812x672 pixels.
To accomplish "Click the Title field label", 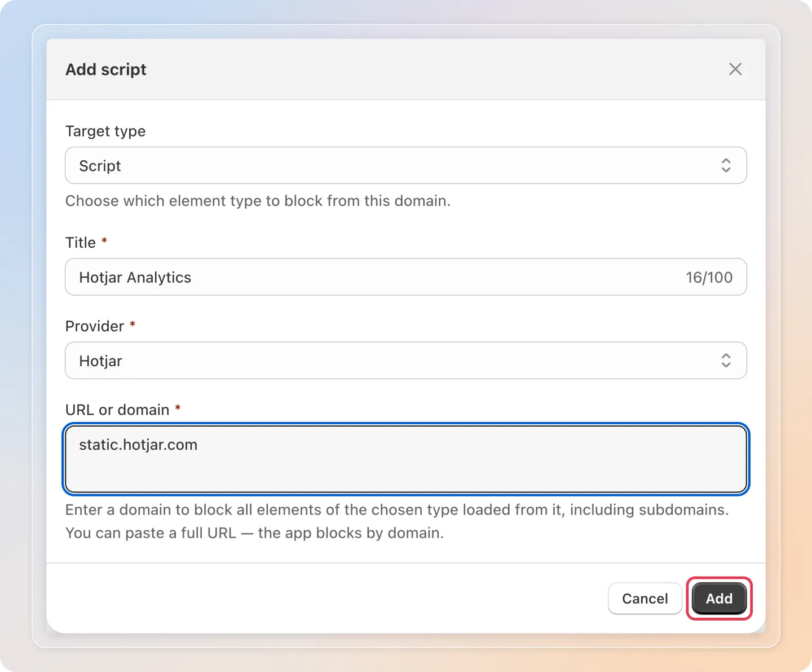I will click(x=81, y=243).
